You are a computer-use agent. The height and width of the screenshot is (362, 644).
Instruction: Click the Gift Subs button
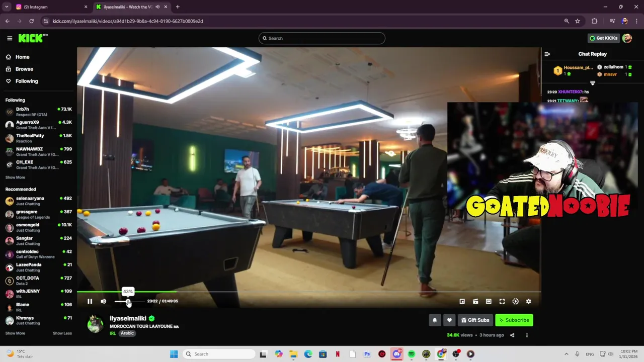(x=475, y=320)
